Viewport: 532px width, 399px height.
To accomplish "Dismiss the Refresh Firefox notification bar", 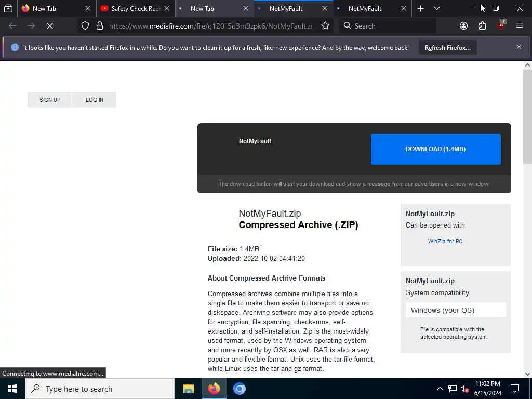I will pyautogui.click(x=519, y=47).
